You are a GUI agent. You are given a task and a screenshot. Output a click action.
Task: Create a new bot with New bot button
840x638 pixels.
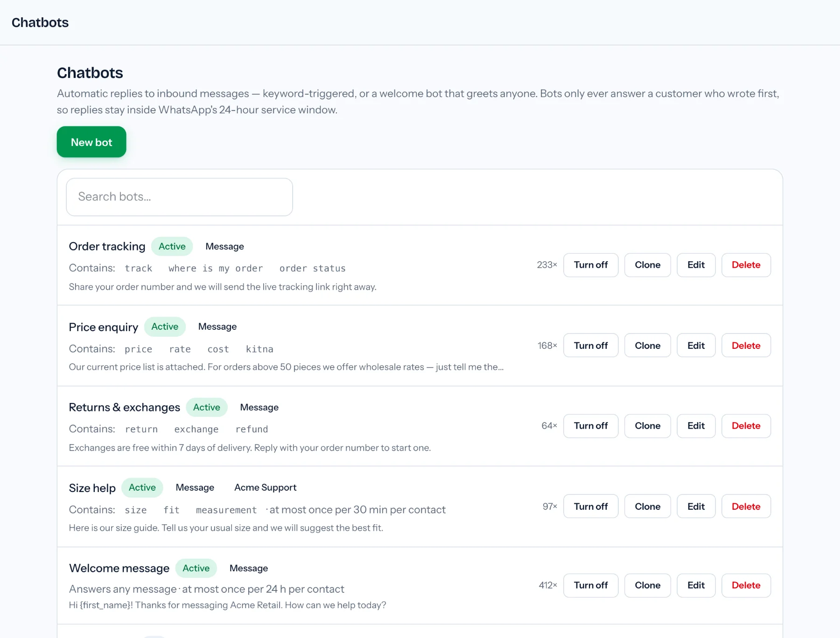(x=91, y=142)
